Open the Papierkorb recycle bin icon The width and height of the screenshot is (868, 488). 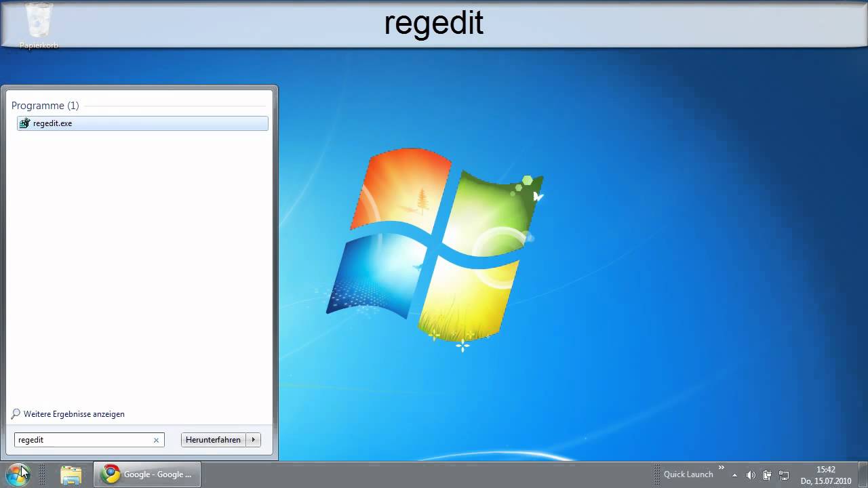(x=39, y=26)
